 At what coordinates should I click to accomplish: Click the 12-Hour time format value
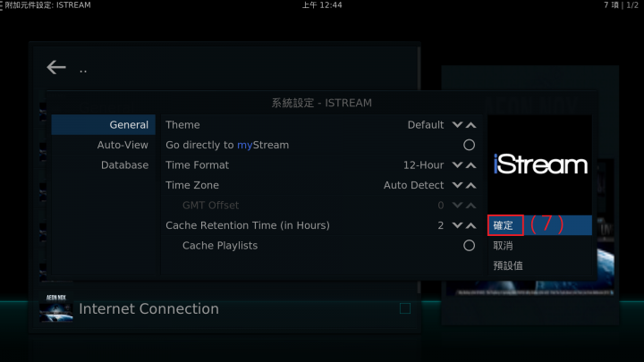click(423, 165)
